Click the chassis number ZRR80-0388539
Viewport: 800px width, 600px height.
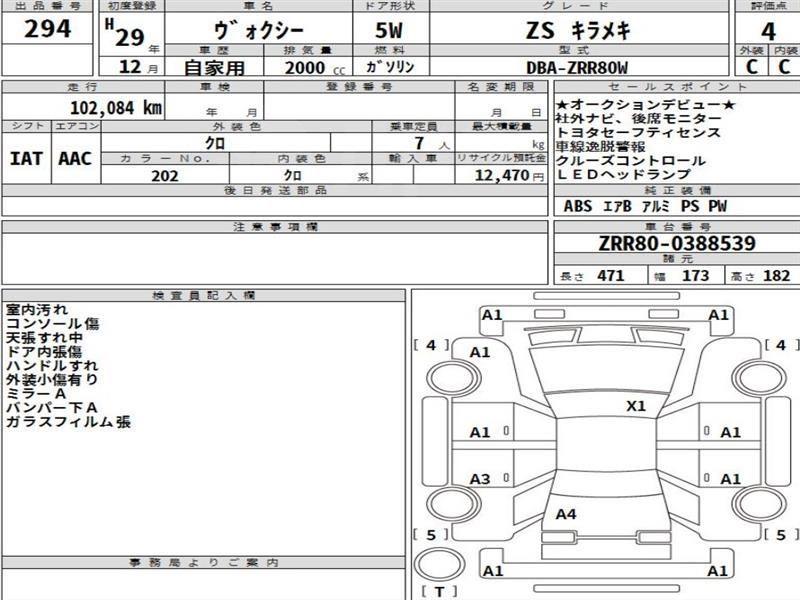coord(677,243)
